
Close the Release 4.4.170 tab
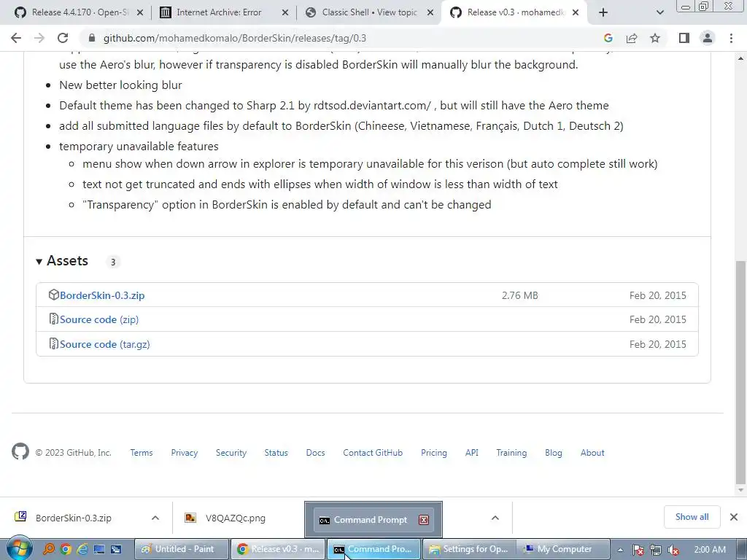coord(140,13)
